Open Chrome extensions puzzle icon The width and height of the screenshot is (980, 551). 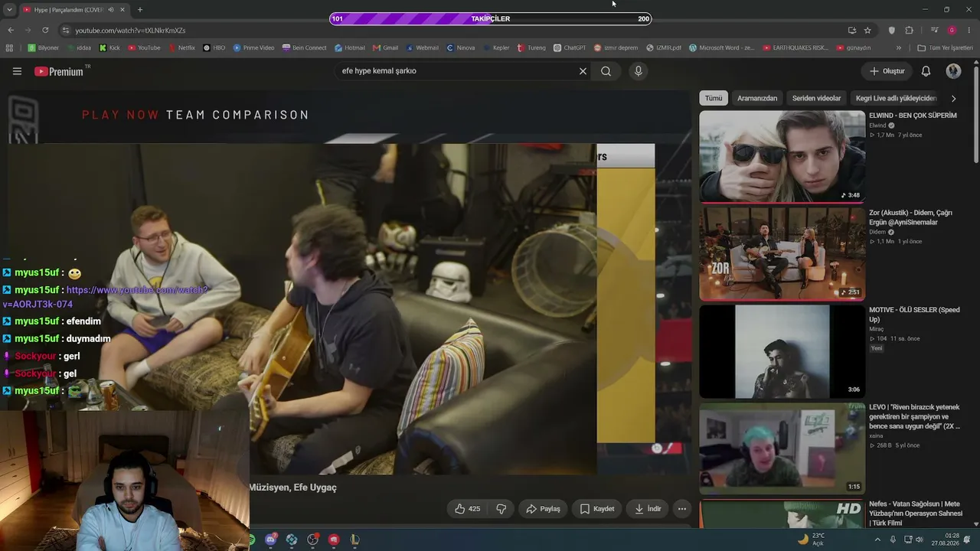pos(910,31)
